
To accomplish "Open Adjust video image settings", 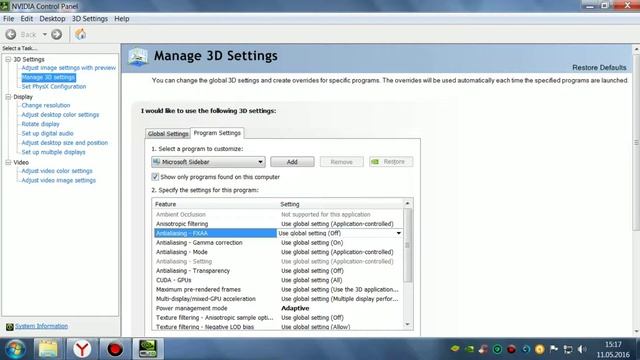I will click(58, 180).
